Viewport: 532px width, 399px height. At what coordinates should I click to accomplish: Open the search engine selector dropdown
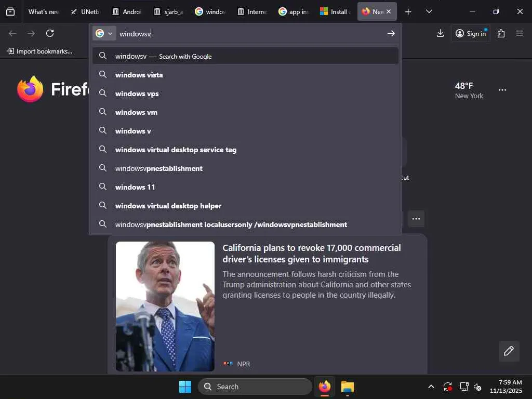104,33
